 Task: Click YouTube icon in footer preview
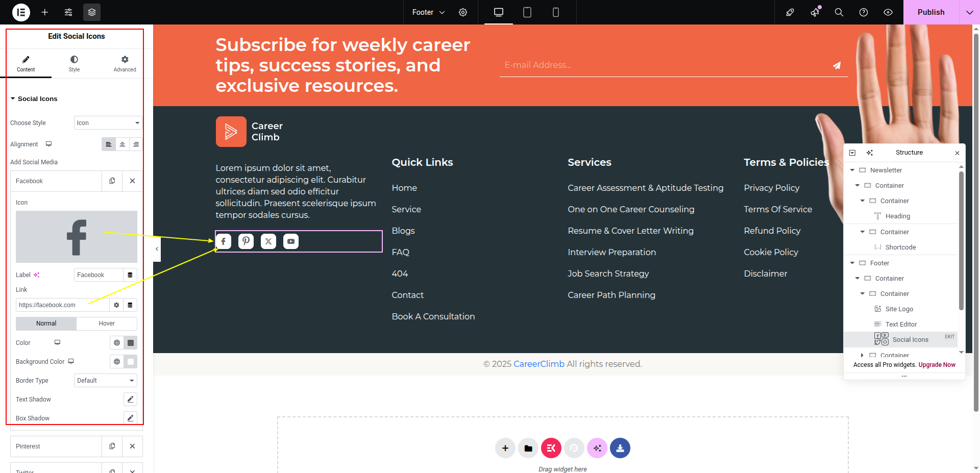tap(291, 241)
